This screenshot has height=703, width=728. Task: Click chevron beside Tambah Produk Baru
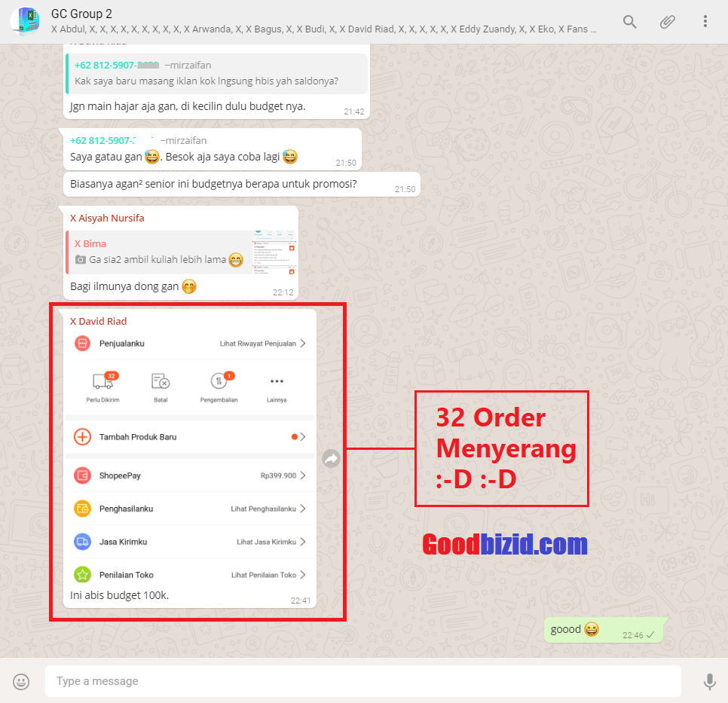point(303,437)
